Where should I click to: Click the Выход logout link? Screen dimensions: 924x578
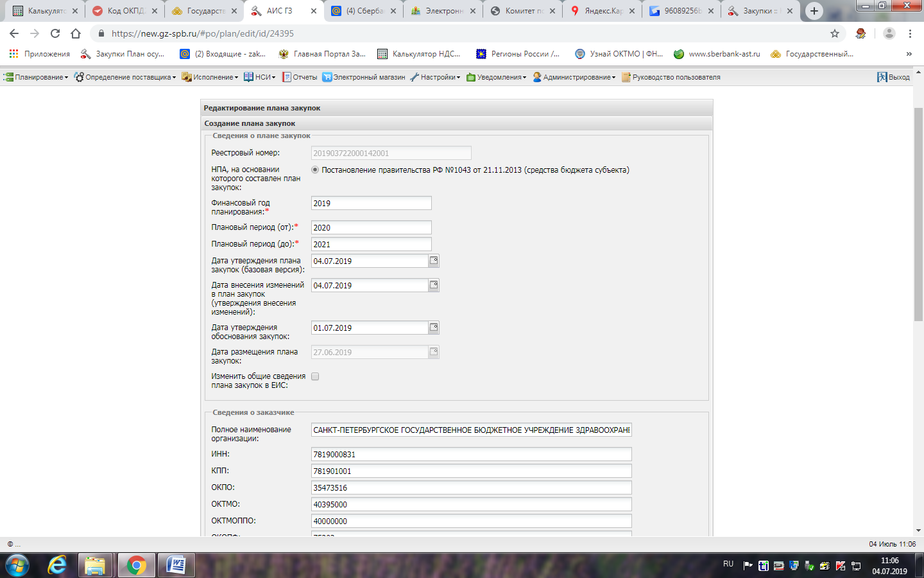[x=893, y=77]
